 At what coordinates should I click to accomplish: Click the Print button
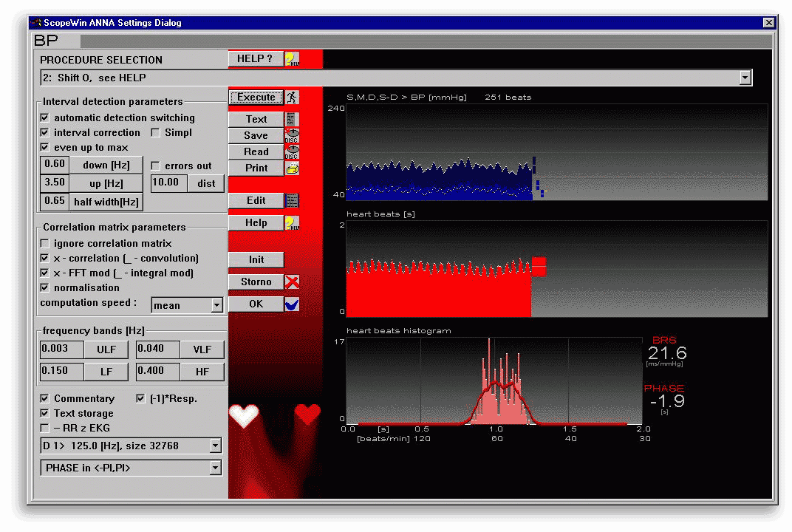tap(256, 168)
